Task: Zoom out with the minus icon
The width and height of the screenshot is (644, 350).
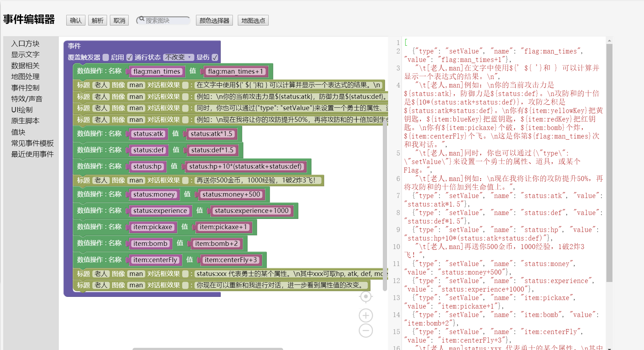Action: tap(365, 331)
